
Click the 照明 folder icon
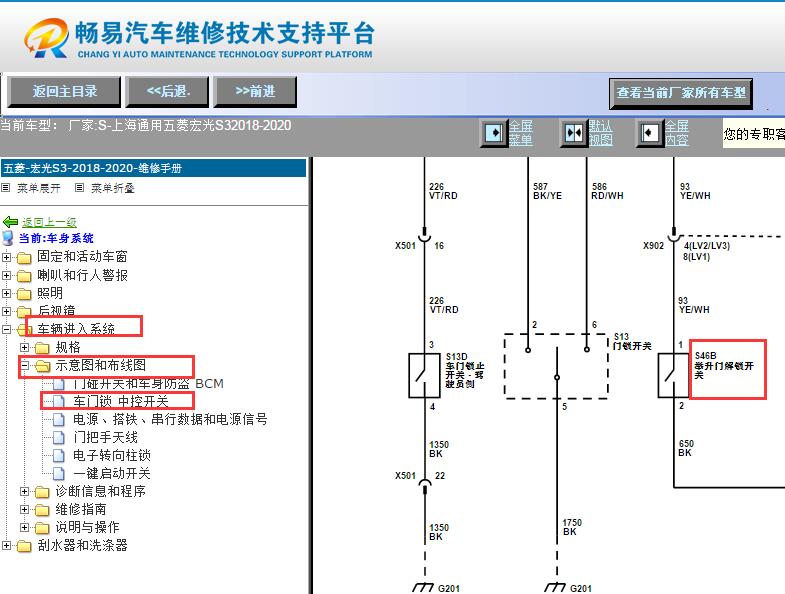tap(24, 294)
